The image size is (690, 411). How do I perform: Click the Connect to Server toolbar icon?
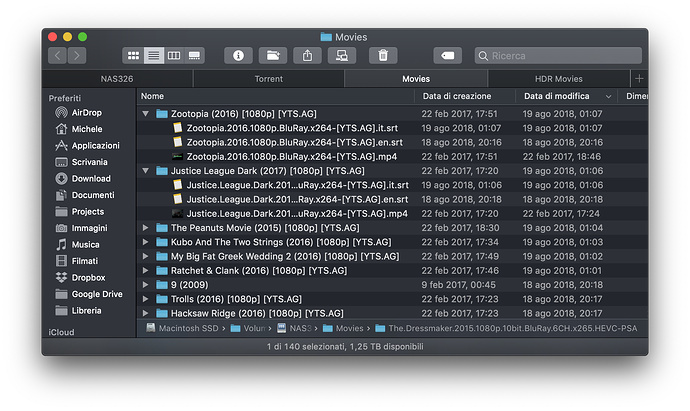click(x=342, y=55)
